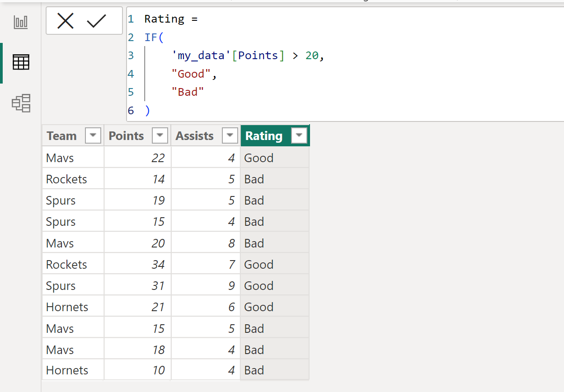Open the Team column filter dropdown
Screen dimensions: 564x392
(x=93, y=135)
